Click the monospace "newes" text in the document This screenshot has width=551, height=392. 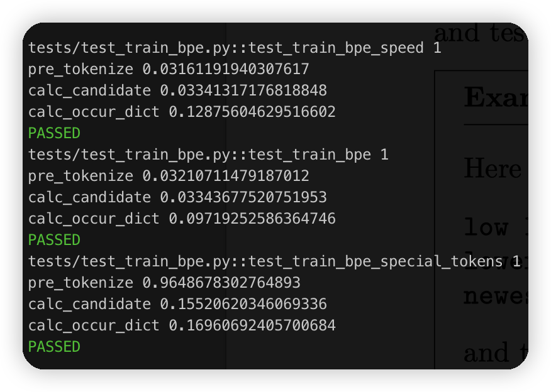[495, 295]
